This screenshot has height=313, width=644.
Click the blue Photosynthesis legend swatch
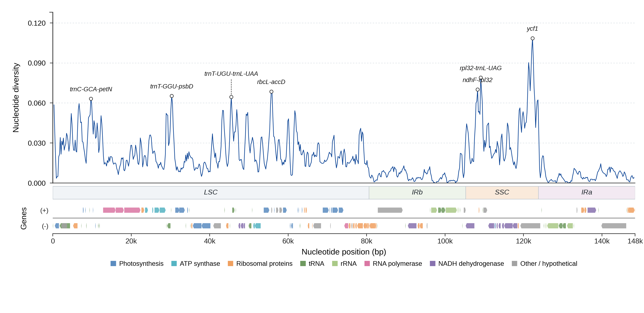pos(113,264)
